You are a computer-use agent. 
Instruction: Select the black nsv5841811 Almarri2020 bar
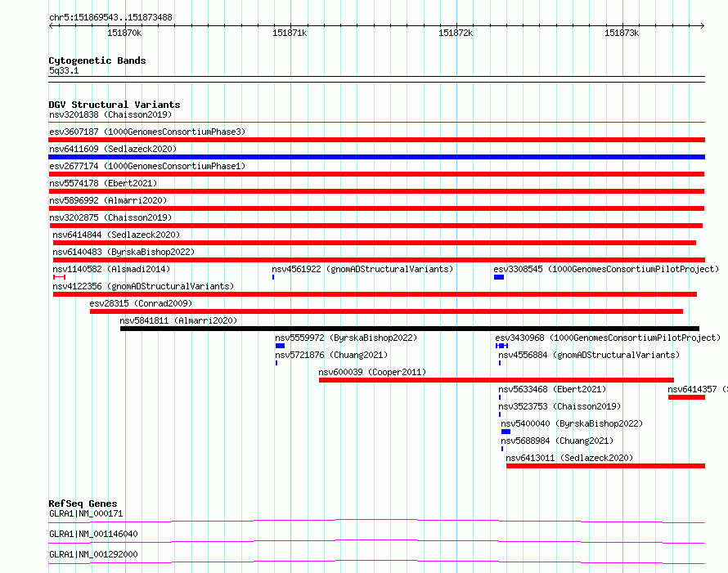(x=410, y=329)
